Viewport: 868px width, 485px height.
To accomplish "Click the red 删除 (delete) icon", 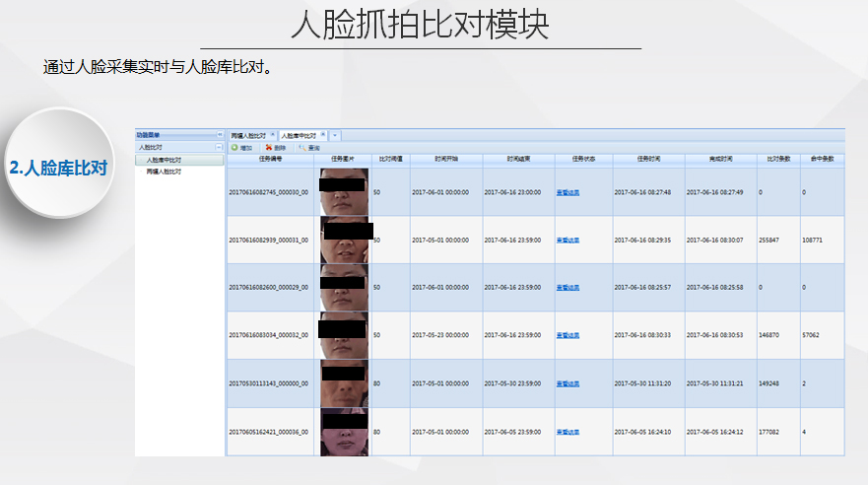I will click(268, 147).
